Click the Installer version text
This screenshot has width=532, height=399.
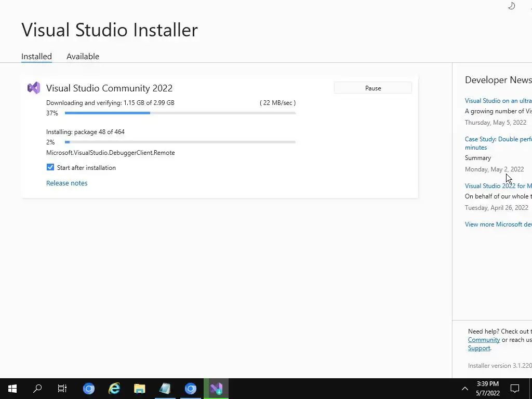[500, 365]
